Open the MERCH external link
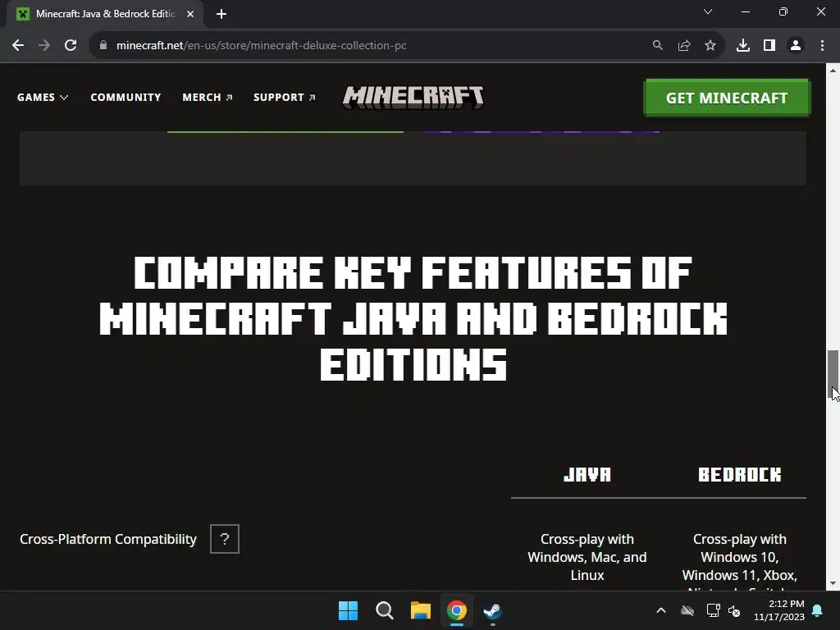 coord(208,98)
